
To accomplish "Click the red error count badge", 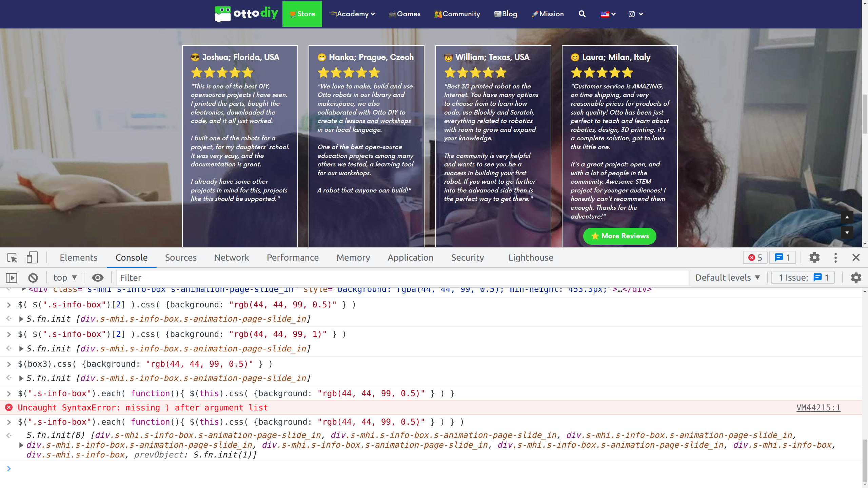I will [755, 258].
